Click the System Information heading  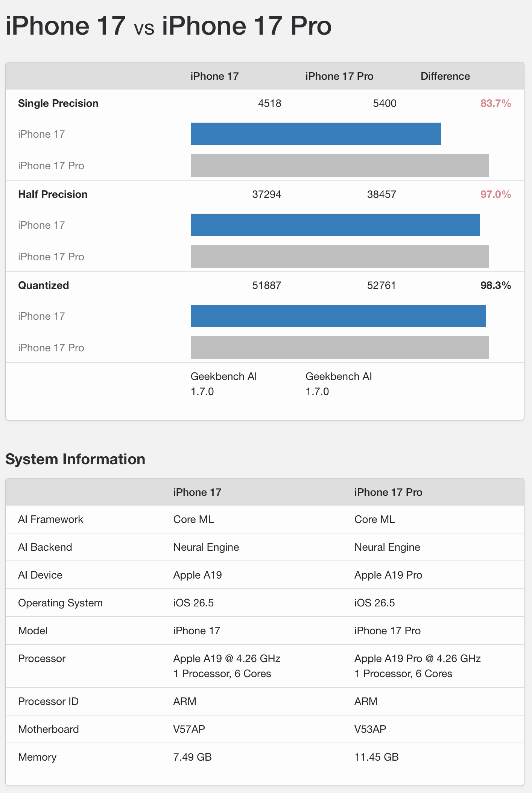[x=75, y=459]
